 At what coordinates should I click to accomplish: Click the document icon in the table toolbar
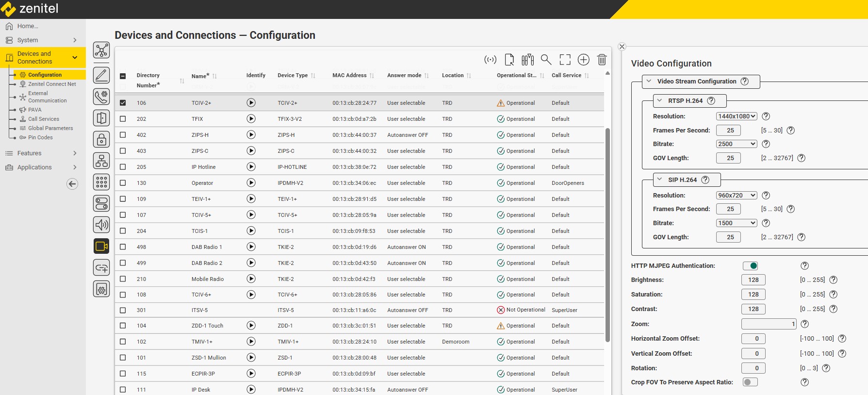click(509, 60)
